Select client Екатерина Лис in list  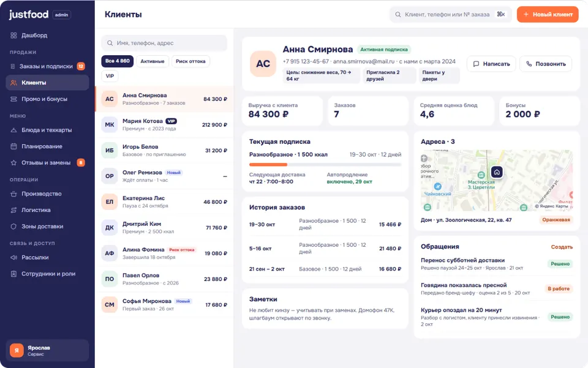[x=164, y=201]
